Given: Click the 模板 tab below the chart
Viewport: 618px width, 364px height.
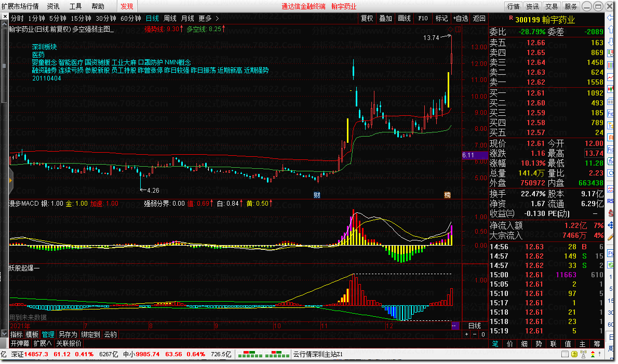Looking at the screenshot, I should [32, 334].
